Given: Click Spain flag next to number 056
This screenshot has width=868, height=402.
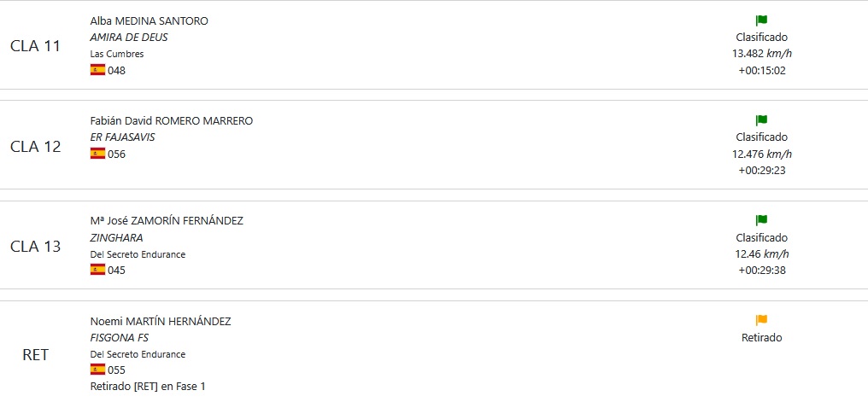Looking at the screenshot, I should tap(97, 154).
